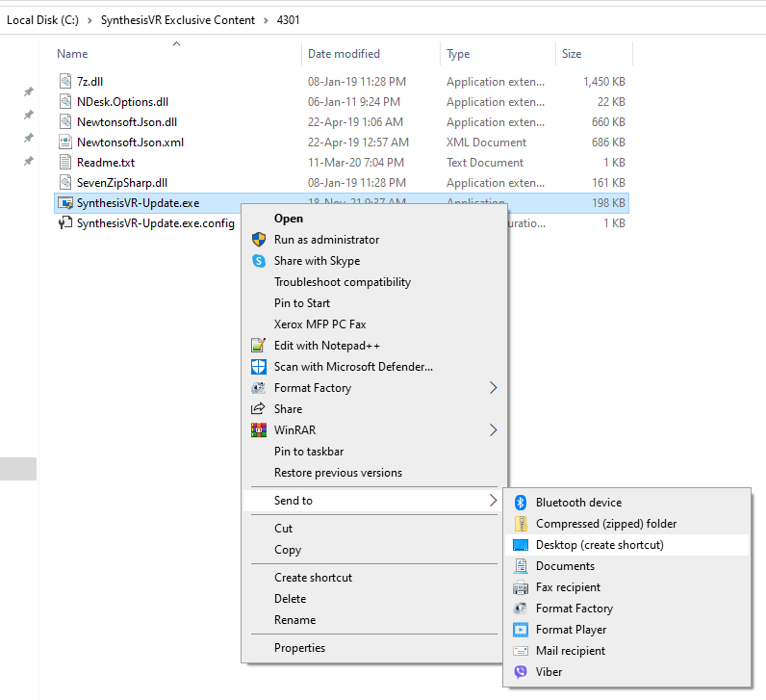Open breadcrumb chevron after Local Disk (C:)
The image size is (766, 700).
[x=89, y=20]
